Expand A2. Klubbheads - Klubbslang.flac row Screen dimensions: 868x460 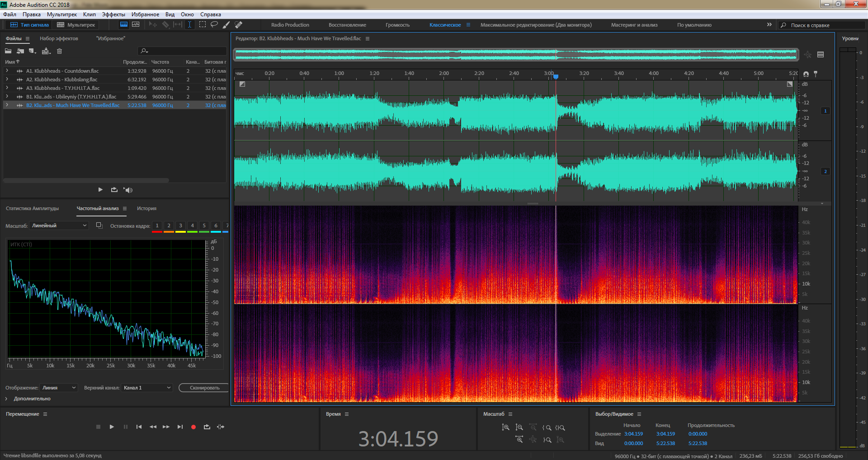[x=7, y=79]
